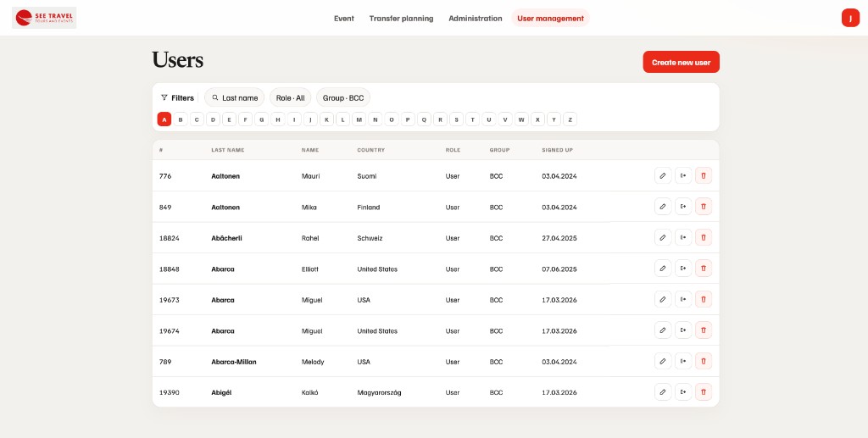Click signed up date 07.06.2025
This screenshot has width=868, height=438.
tap(559, 269)
